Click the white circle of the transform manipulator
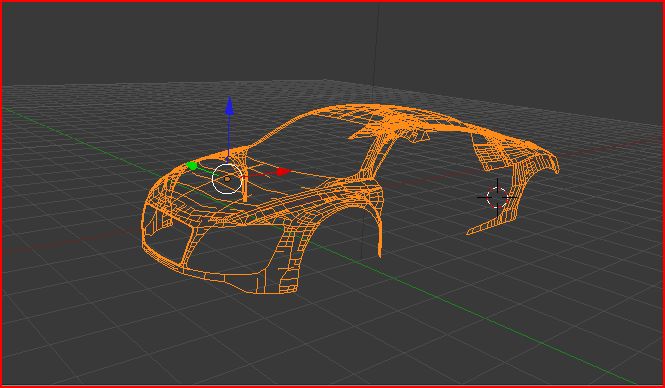665x388 pixels. pyautogui.click(x=227, y=179)
